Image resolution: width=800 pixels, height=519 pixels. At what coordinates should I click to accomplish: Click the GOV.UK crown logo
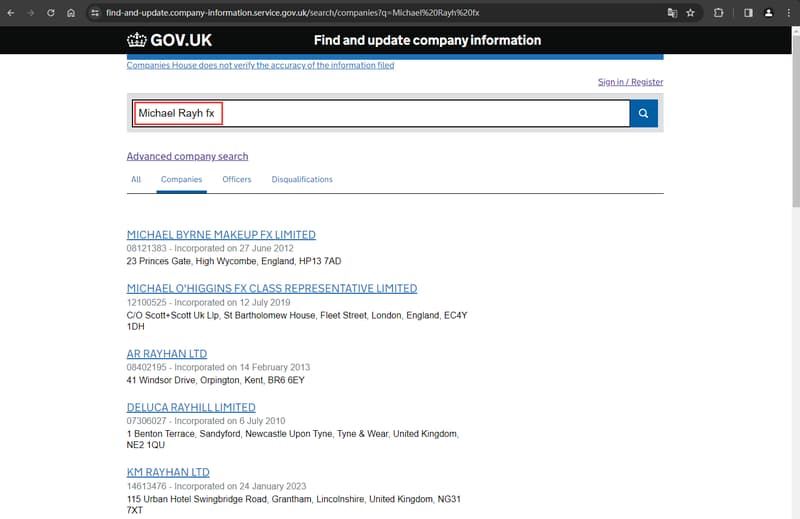(x=169, y=40)
